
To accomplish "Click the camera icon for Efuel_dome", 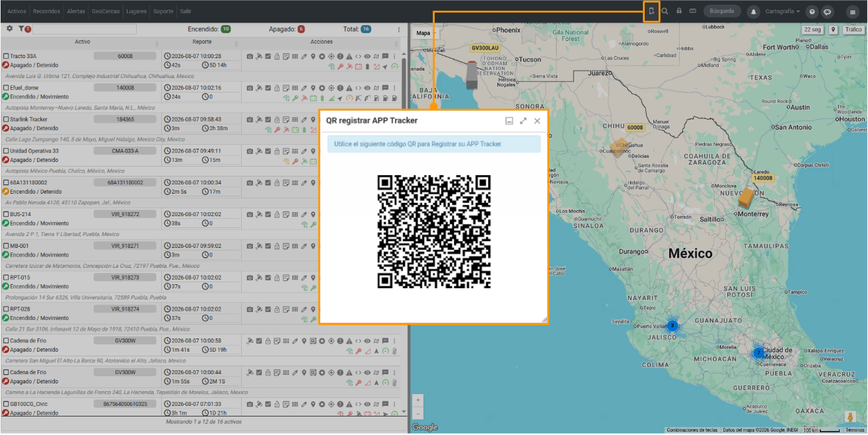I will coord(250,87).
